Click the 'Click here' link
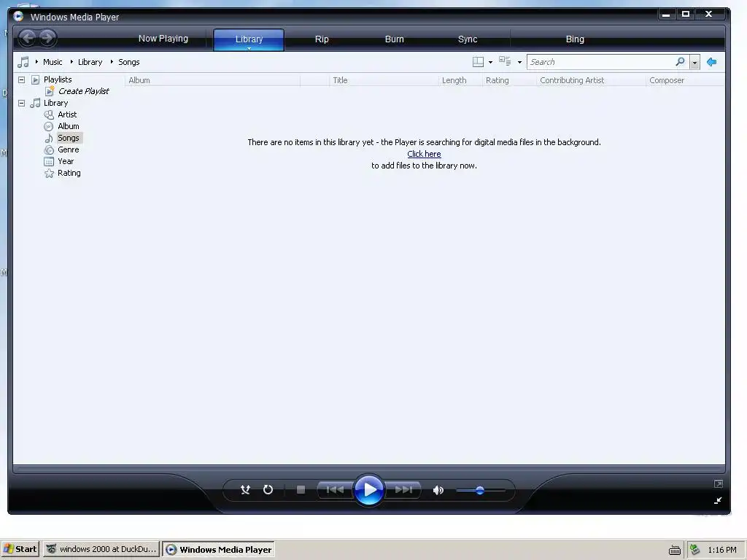The width and height of the screenshot is (747, 560). (424, 154)
